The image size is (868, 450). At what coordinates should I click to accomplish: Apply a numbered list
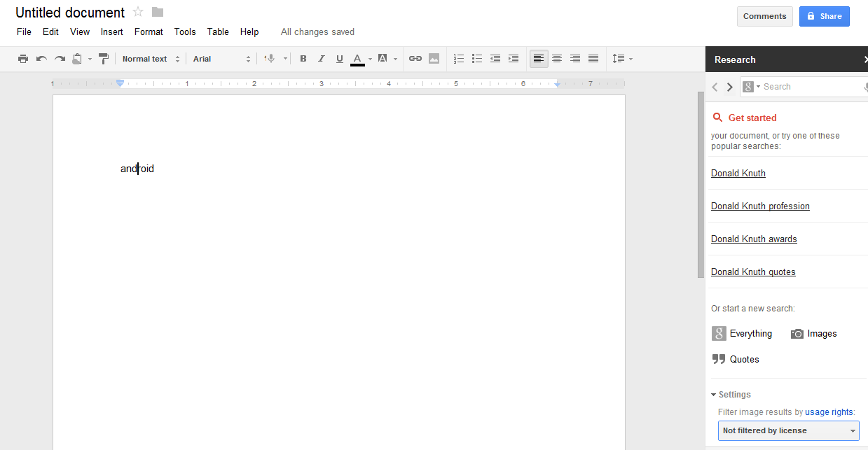(x=459, y=59)
